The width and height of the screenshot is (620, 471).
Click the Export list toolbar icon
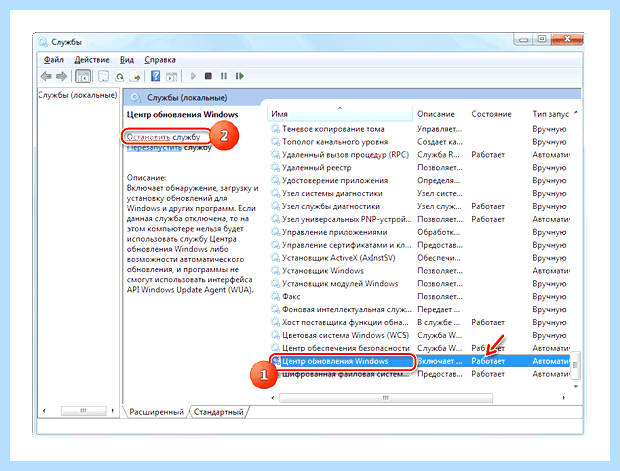click(135, 76)
